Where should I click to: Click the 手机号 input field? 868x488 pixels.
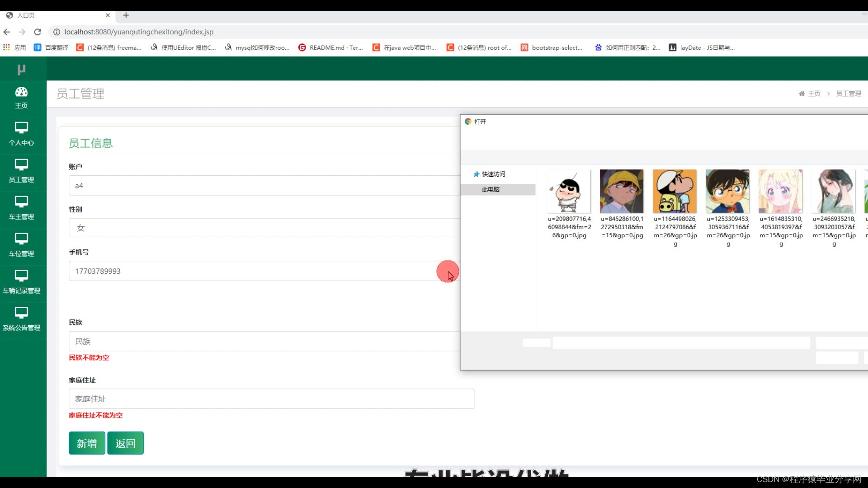[264, 271]
